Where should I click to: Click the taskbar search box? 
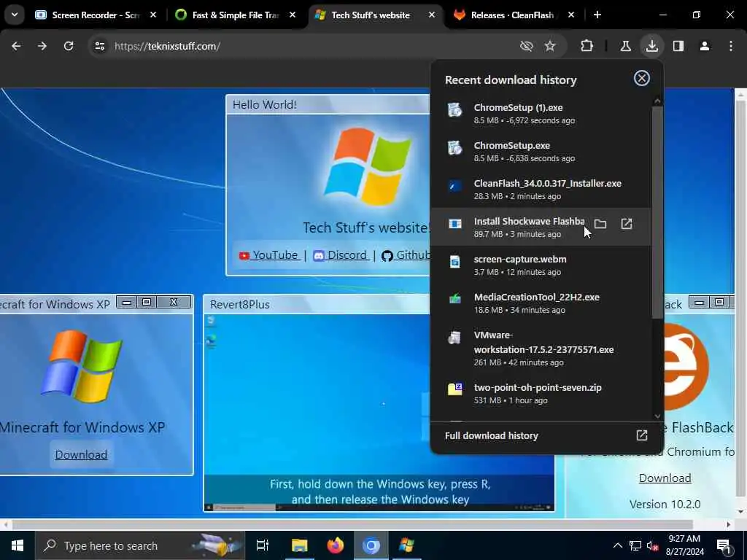pyautogui.click(x=141, y=545)
